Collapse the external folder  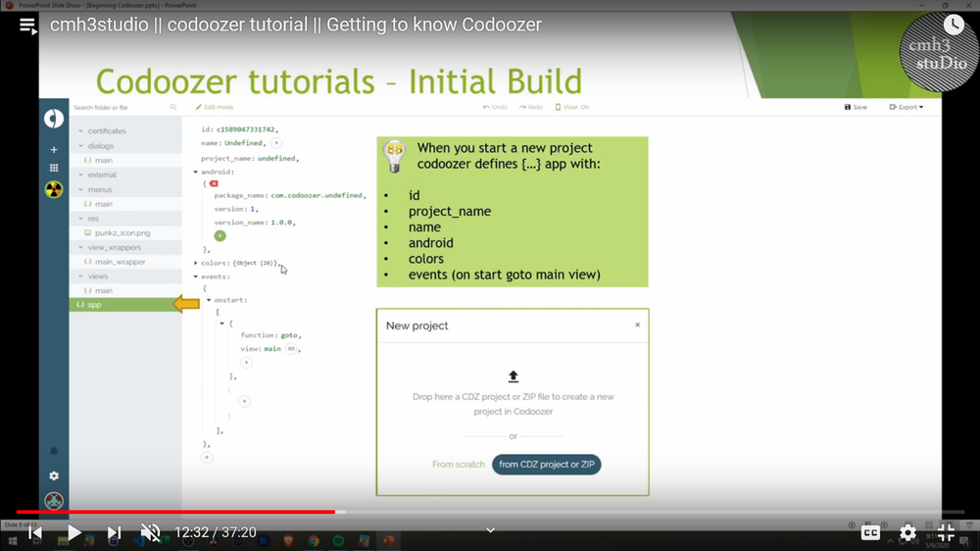[x=80, y=175]
